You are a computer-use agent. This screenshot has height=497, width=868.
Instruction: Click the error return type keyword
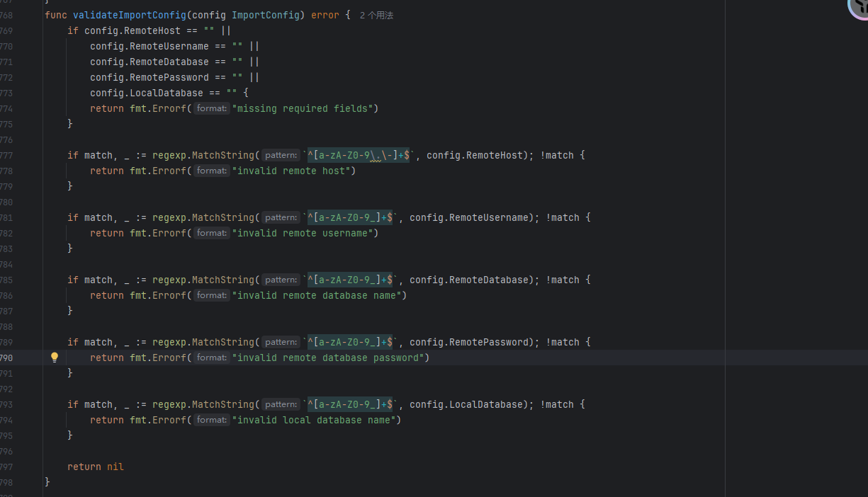pyautogui.click(x=325, y=15)
